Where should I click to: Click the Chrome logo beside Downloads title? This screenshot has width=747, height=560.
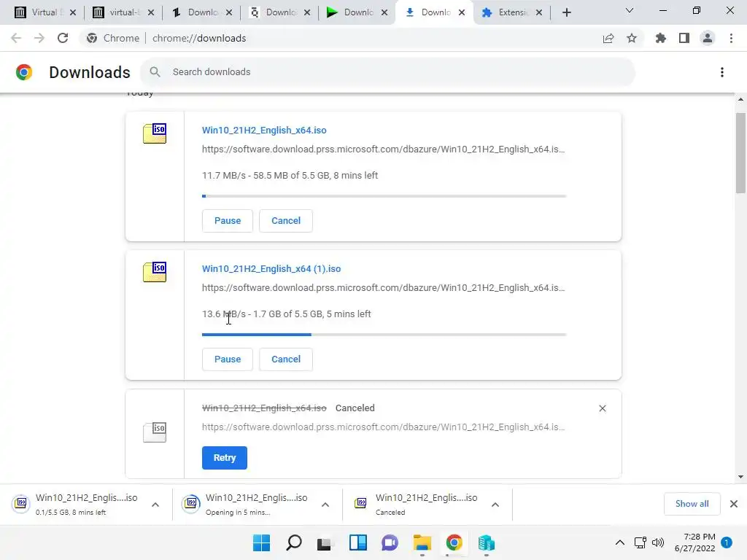coord(24,72)
